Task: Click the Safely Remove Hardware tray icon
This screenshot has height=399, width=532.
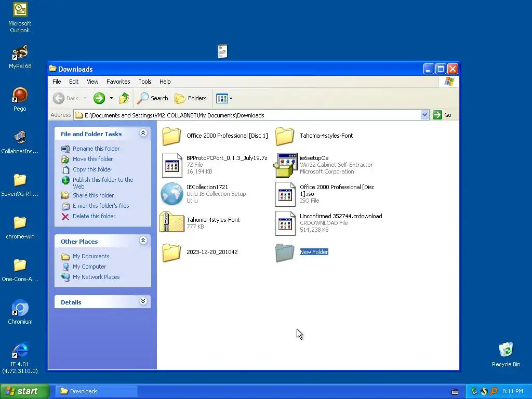Action: click(474, 391)
